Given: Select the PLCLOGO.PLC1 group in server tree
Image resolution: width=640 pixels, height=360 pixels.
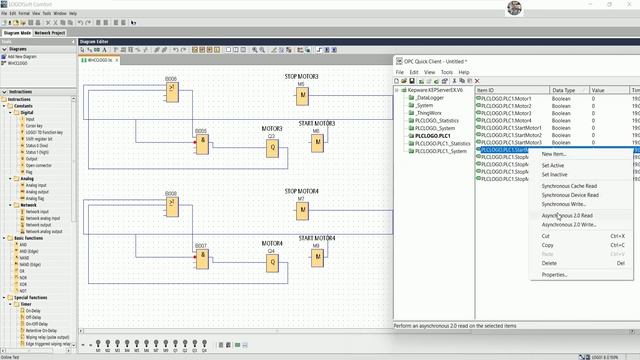Looking at the screenshot, I should coord(433,136).
